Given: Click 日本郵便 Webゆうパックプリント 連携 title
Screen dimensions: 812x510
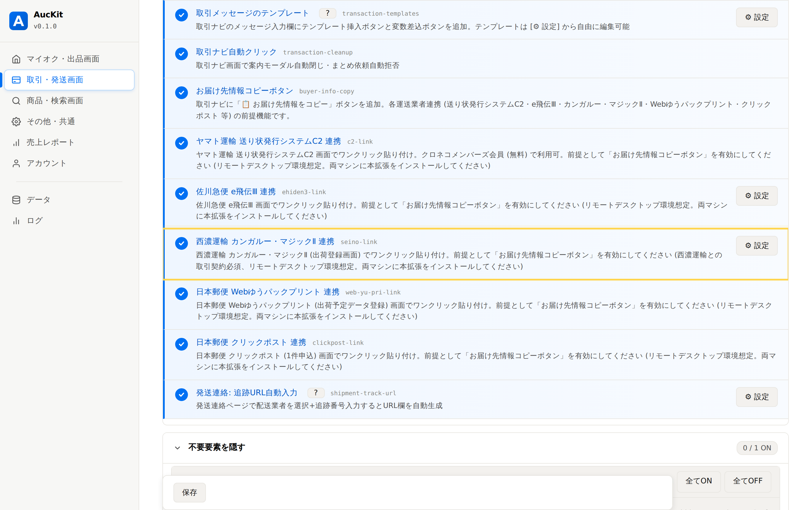Looking at the screenshot, I should tap(268, 292).
